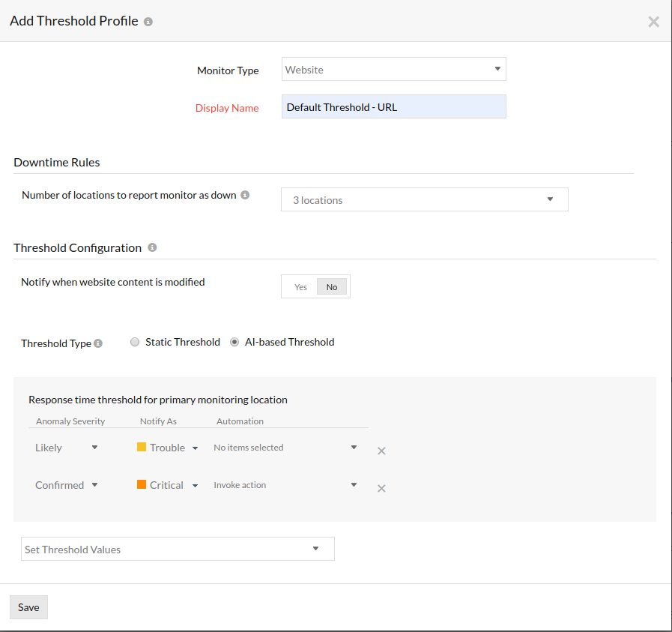This screenshot has width=672, height=632.
Task: Open the Monitor Type dropdown
Action: [x=394, y=70]
